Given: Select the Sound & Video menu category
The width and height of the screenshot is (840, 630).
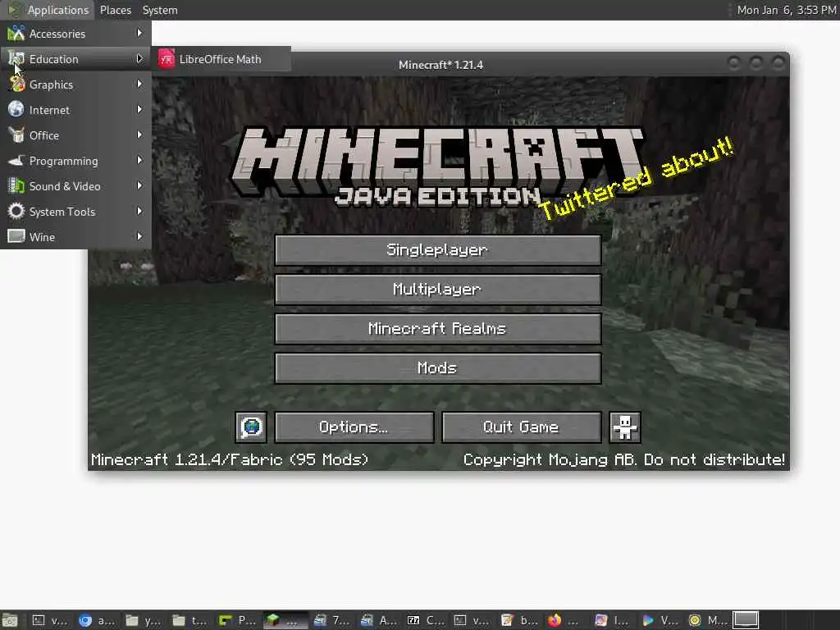Looking at the screenshot, I should [x=75, y=186].
